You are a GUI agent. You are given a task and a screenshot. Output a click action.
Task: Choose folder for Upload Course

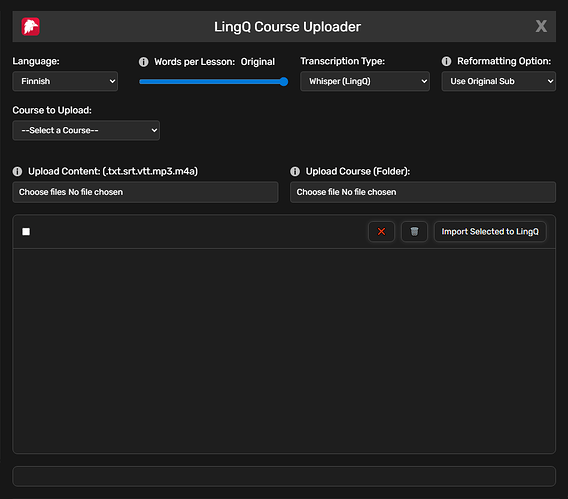tap(423, 192)
